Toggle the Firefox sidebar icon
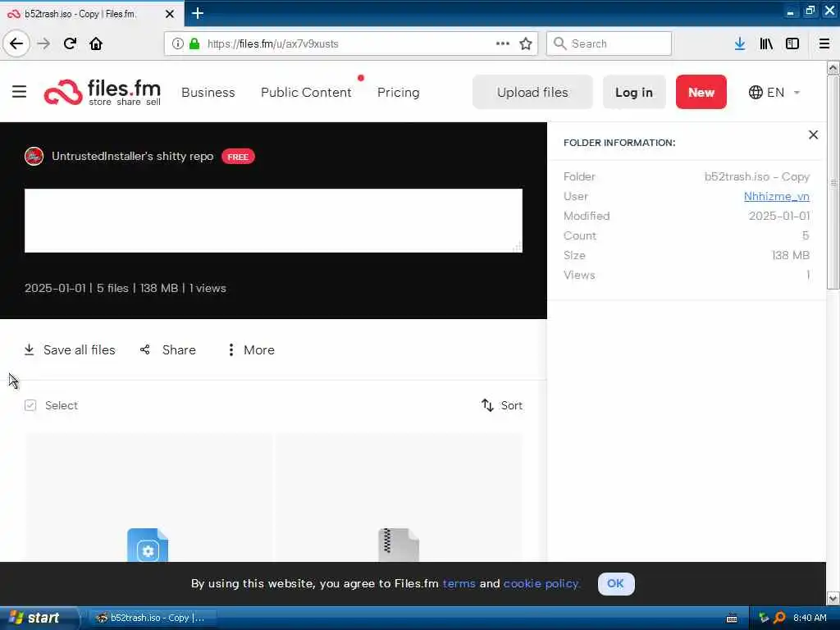Screen dimensions: 840x630 point(792,43)
